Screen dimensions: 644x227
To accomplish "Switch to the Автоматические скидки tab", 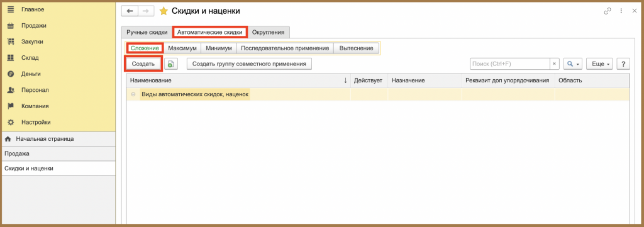I will click(x=209, y=32).
